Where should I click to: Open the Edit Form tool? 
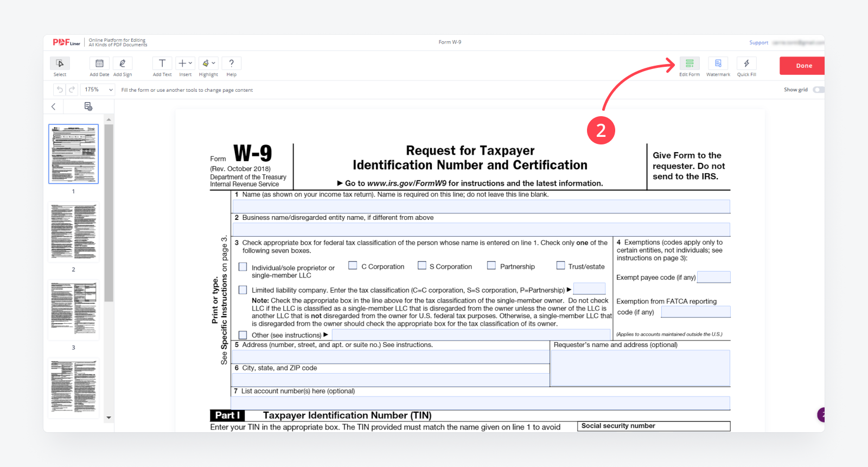[690, 64]
